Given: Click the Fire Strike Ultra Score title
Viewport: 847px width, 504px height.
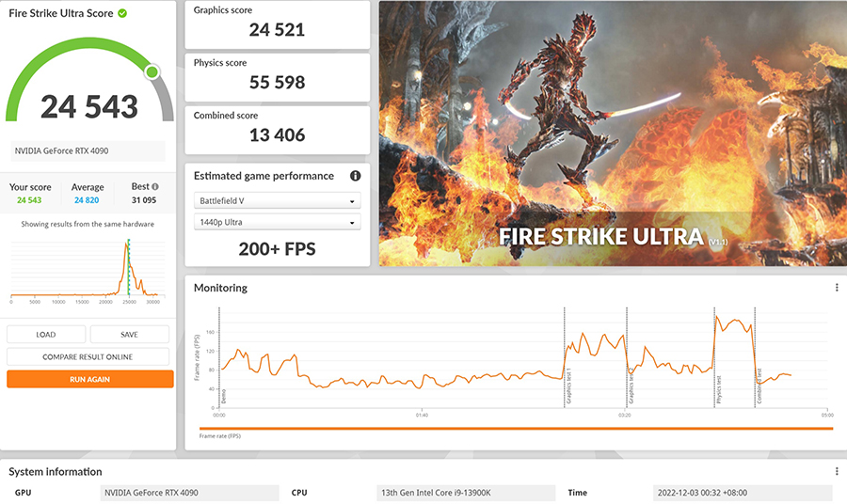Looking at the screenshot, I should point(61,13).
